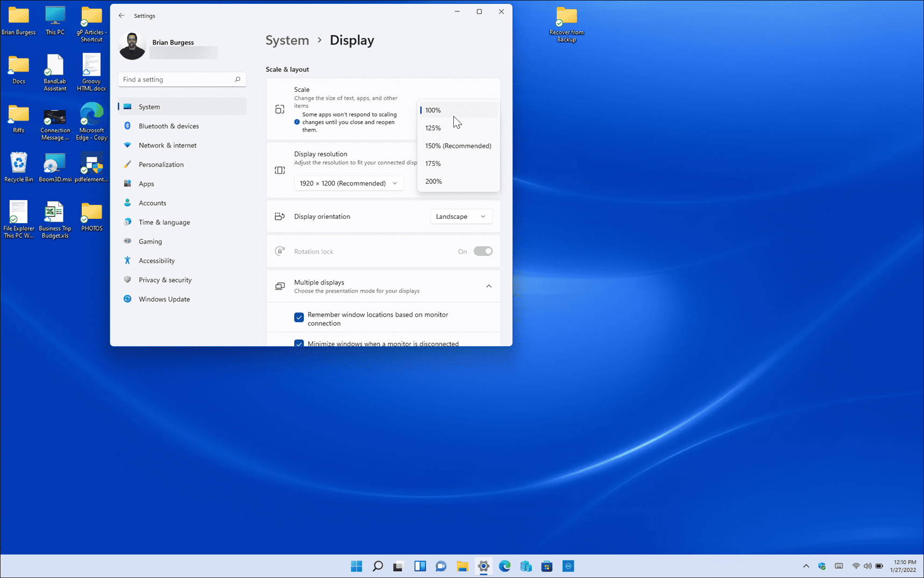924x578 pixels.
Task: Open Windows Update settings
Action: click(164, 299)
